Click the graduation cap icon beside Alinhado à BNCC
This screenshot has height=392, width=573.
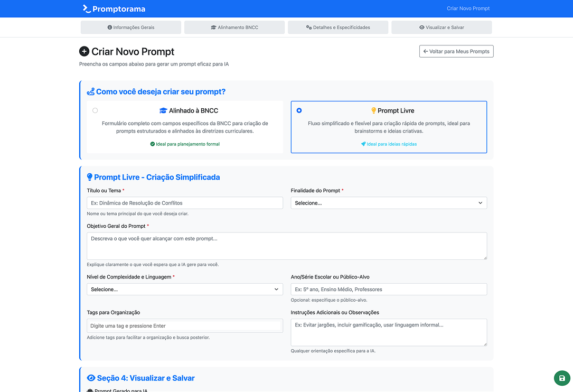pyautogui.click(x=163, y=111)
